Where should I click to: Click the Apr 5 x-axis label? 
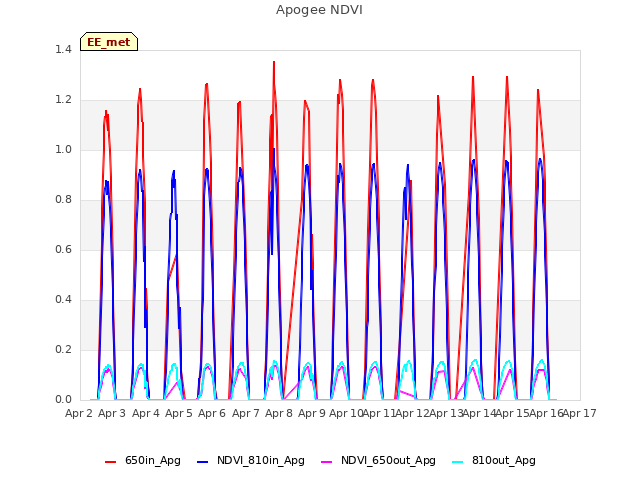click(x=179, y=413)
